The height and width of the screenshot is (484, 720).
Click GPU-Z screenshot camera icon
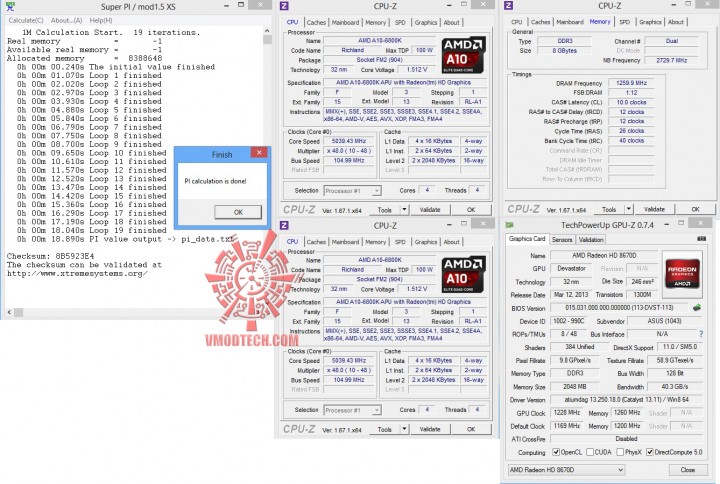pyautogui.click(x=702, y=239)
